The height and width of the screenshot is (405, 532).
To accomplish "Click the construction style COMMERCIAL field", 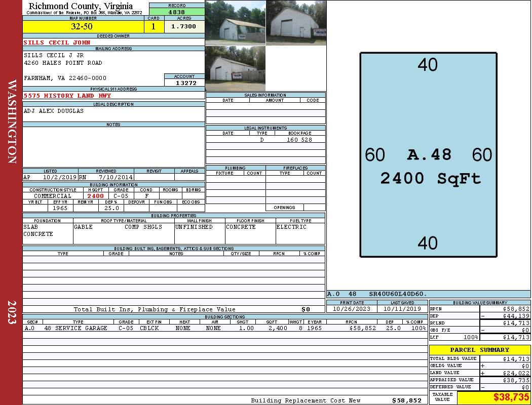I will [53, 196].
